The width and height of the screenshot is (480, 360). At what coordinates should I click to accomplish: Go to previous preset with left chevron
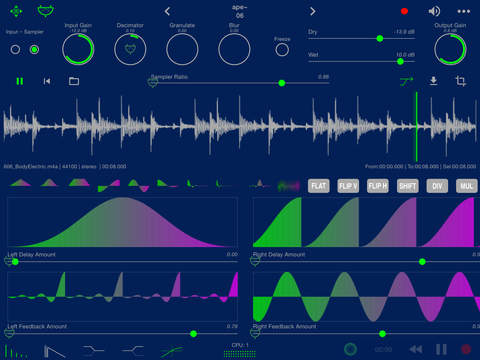point(167,12)
